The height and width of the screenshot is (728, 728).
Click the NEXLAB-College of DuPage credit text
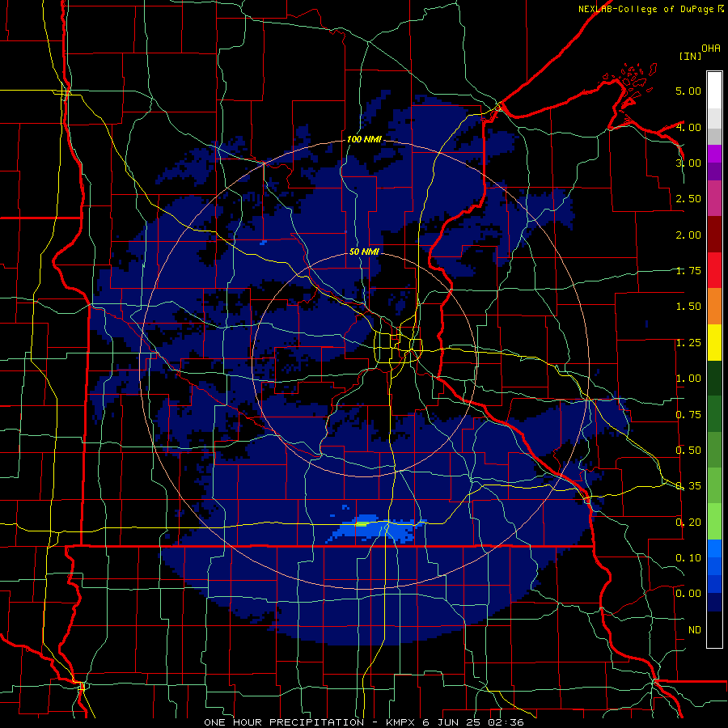tap(645, 9)
